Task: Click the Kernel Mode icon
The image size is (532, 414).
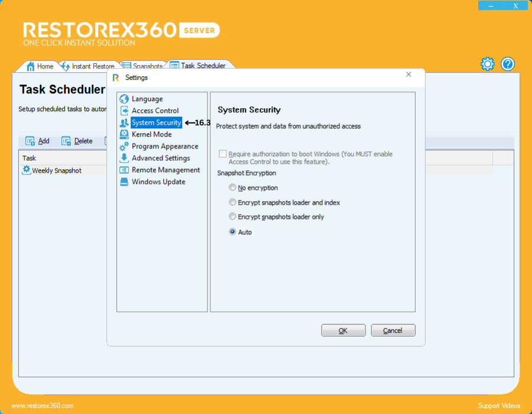Action: (x=124, y=134)
